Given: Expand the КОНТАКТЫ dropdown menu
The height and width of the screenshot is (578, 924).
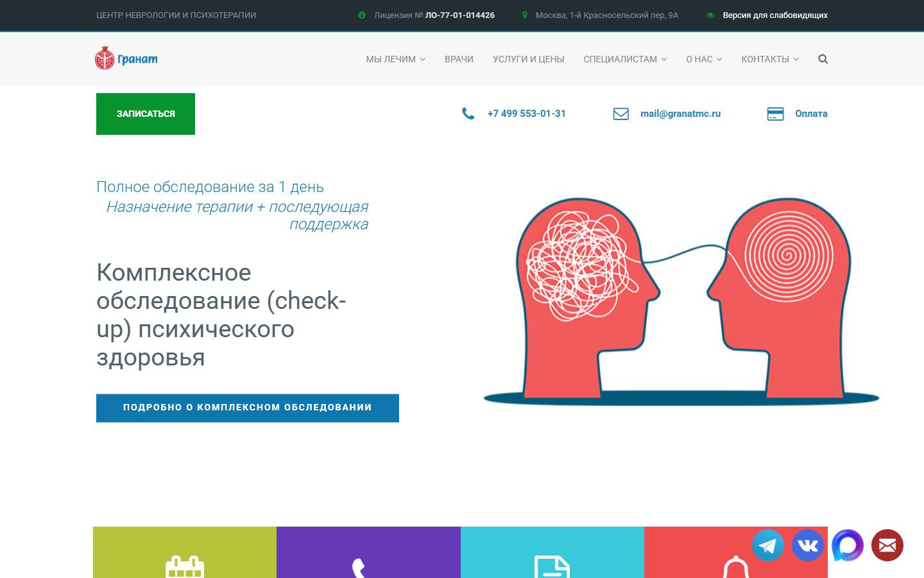Looking at the screenshot, I should 770,59.
